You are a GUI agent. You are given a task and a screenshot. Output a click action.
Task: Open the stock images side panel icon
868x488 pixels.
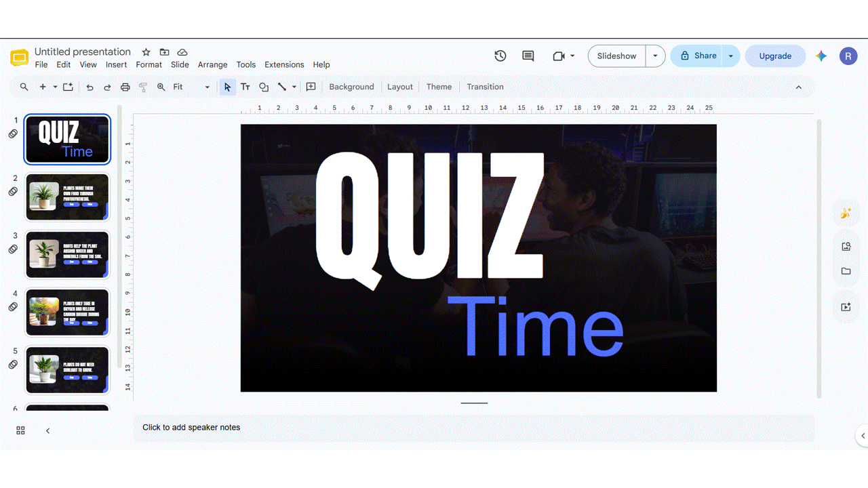[846, 247]
